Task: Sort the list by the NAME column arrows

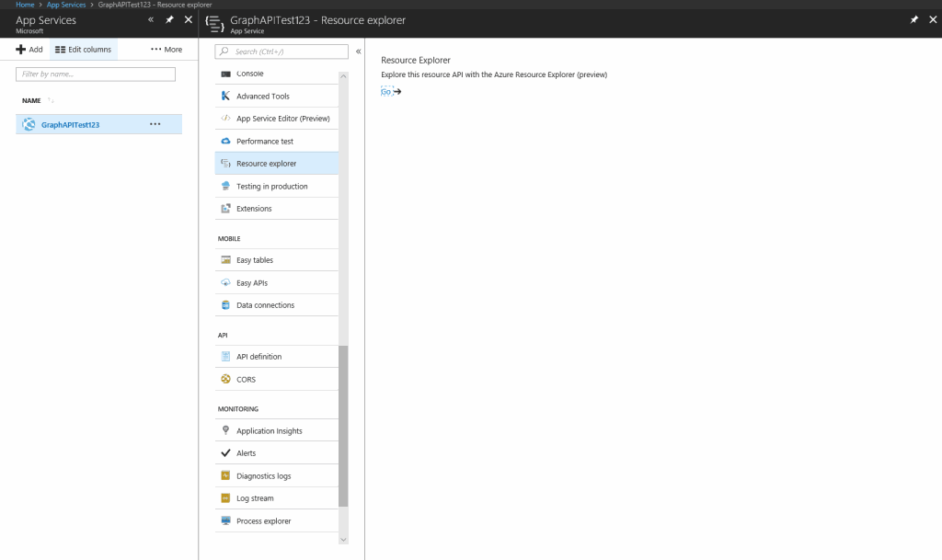Action: (51, 100)
